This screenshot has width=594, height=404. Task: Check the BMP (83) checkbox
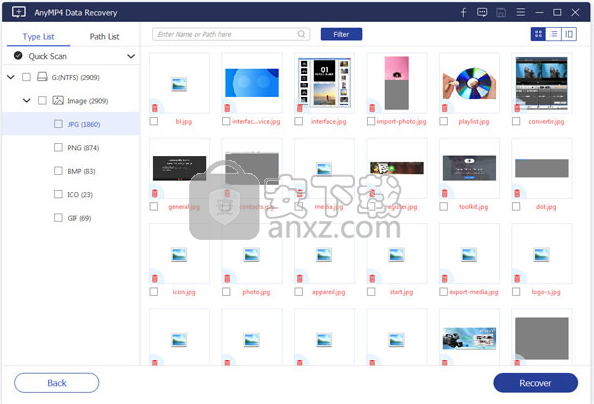(x=58, y=171)
